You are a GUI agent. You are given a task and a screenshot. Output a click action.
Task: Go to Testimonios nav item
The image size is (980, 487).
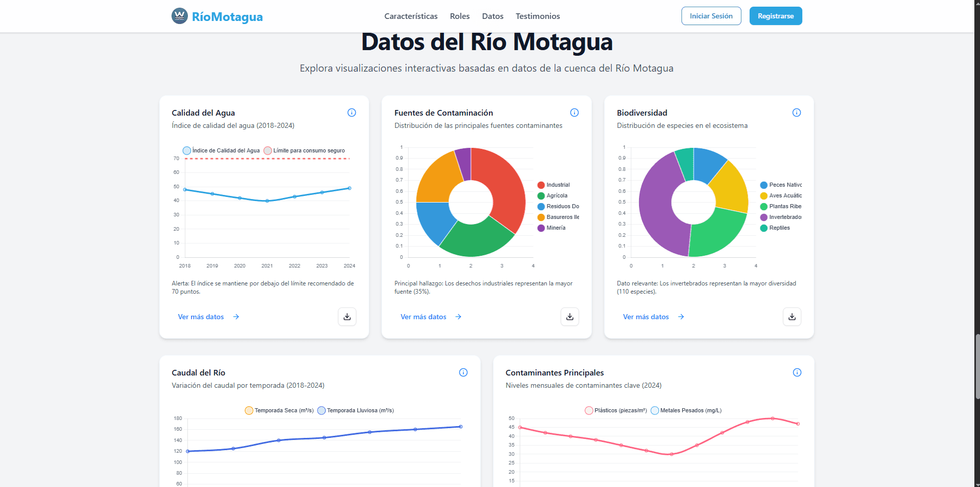pyautogui.click(x=538, y=16)
